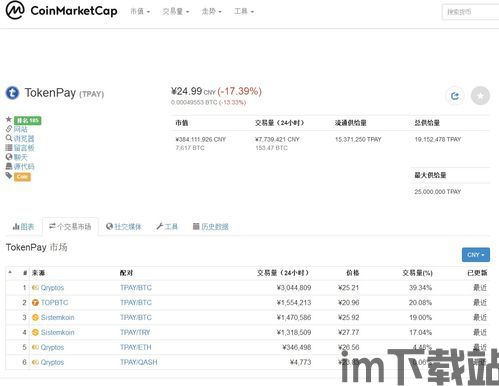Screen dimensions: 499x386
Task: Sort by 交易量(%) column header
Action: click(417, 273)
